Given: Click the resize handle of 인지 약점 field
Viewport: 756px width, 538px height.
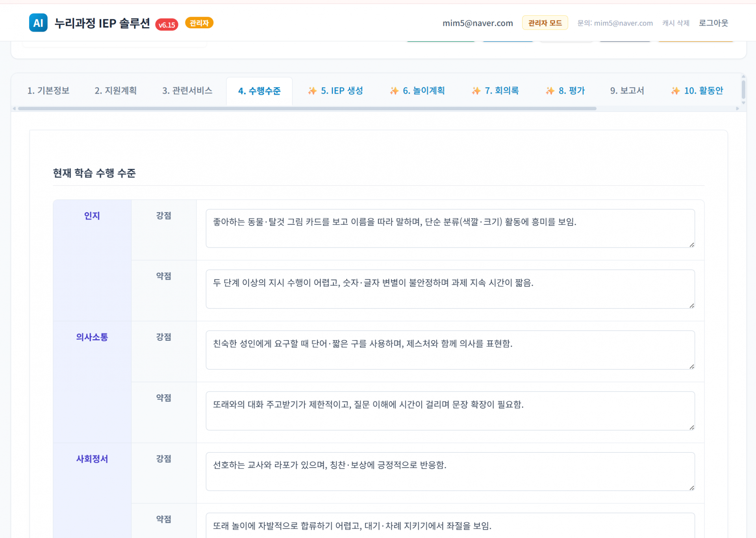Looking at the screenshot, I should pos(692,305).
